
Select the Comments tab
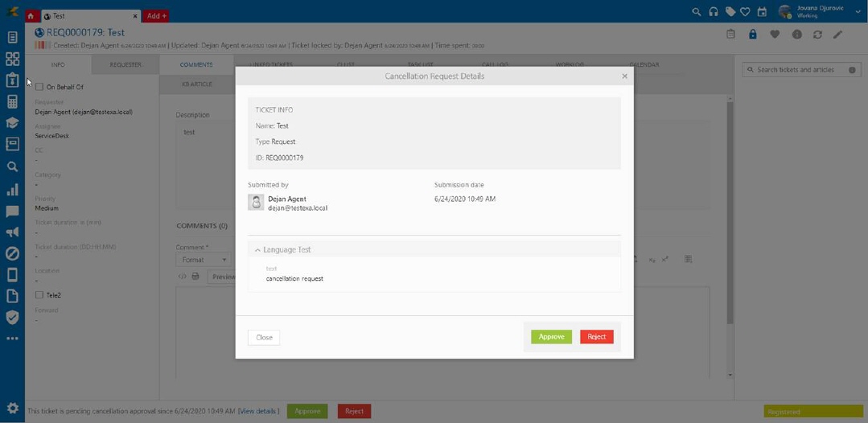pyautogui.click(x=196, y=65)
